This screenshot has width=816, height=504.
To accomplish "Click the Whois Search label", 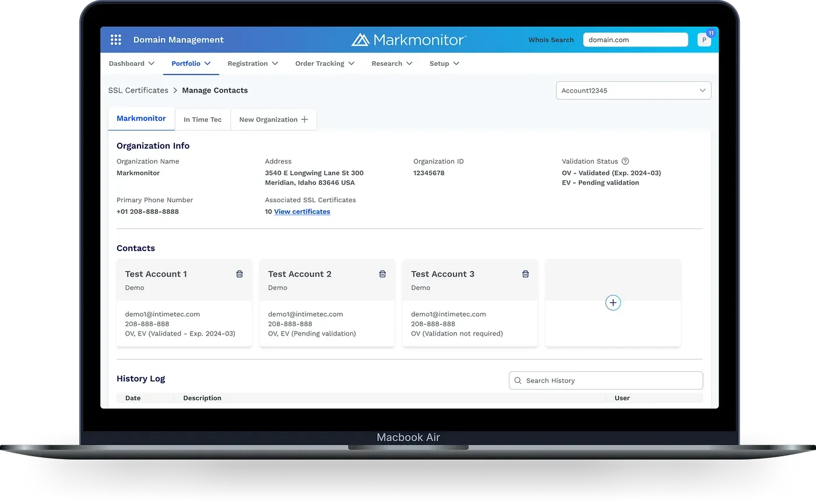I will pos(551,40).
